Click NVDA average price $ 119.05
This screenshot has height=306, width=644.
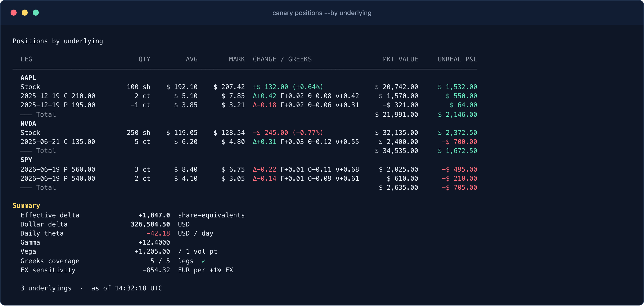pyautogui.click(x=182, y=133)
